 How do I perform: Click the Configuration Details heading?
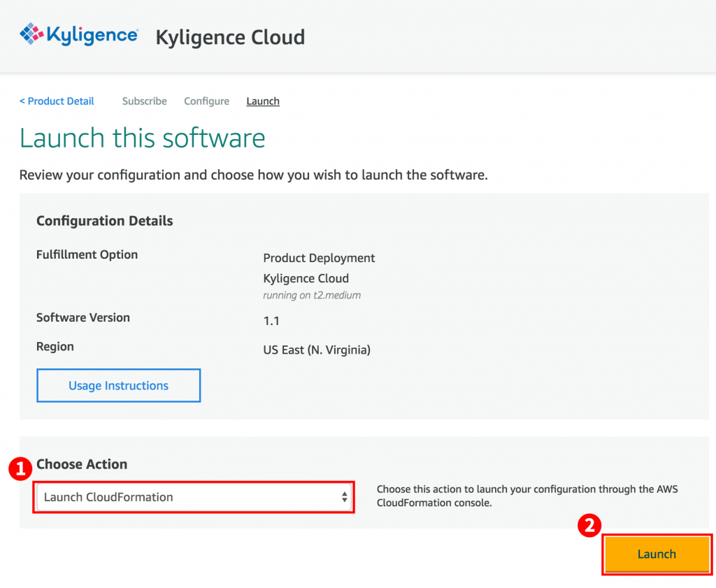(104, 221)
